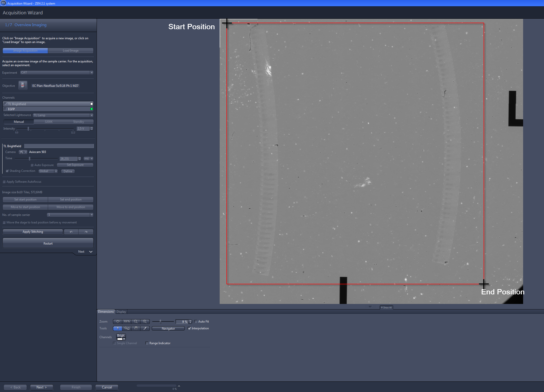Select the hand panning tool
Image resolution: width=544 pixels, height=392 pixels.
(136, 328)
